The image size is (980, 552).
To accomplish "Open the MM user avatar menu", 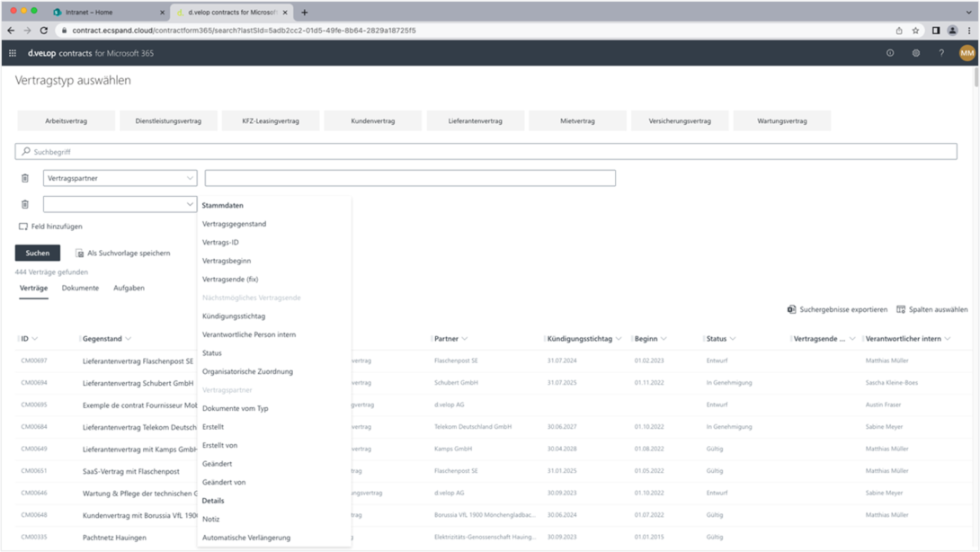I will [967, 53].
